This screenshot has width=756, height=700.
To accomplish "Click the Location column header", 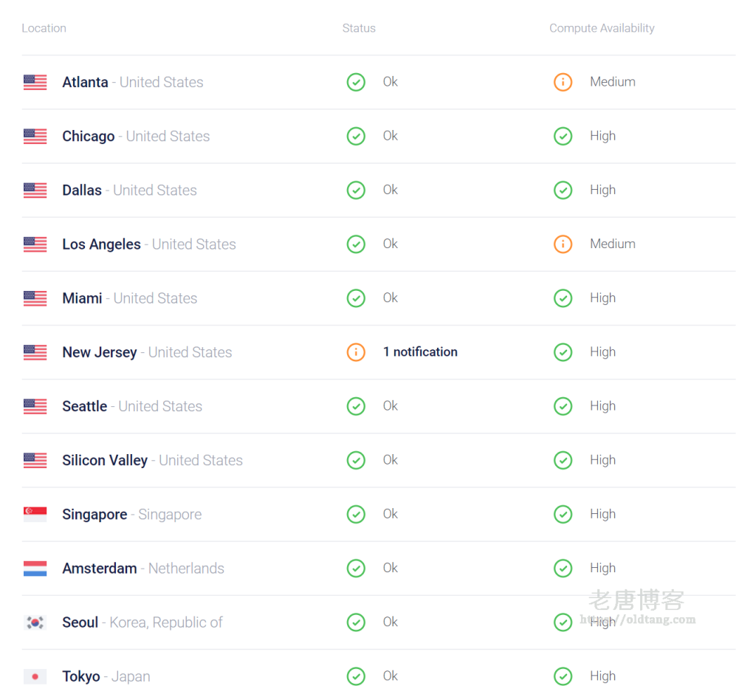I will pos(44,28).
